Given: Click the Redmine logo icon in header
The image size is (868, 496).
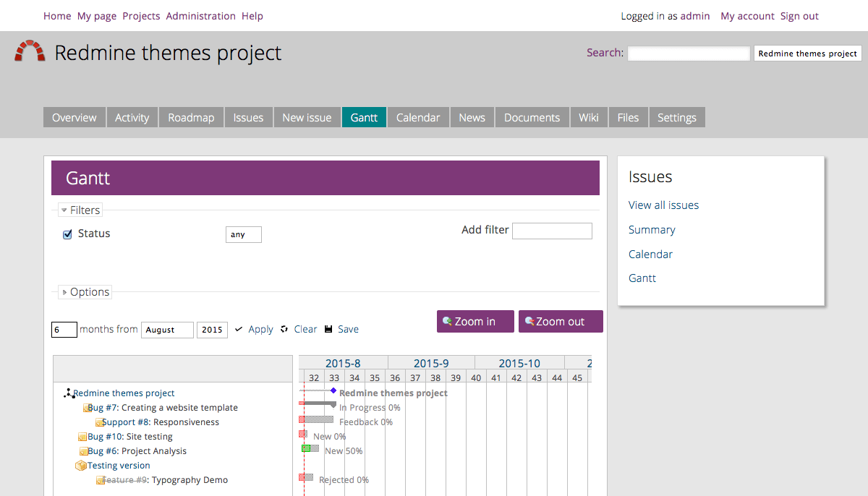Looking at the screenshot, I should (x=30, y=51).
